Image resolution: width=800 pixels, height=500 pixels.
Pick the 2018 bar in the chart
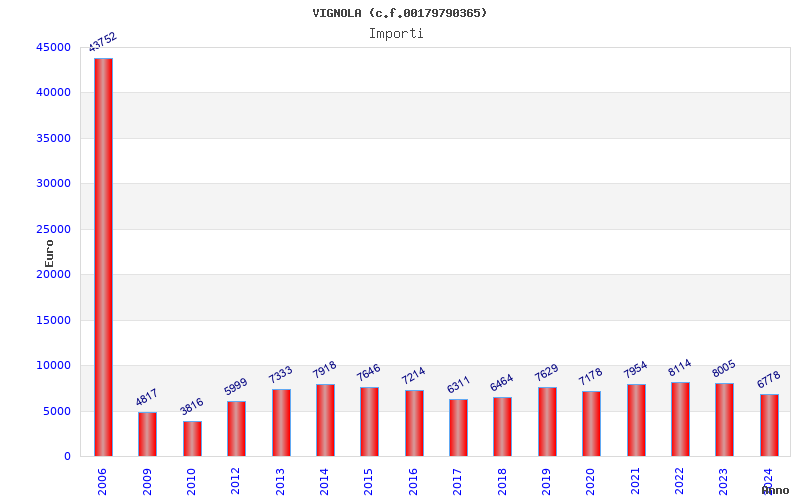(x=503, y=427)
